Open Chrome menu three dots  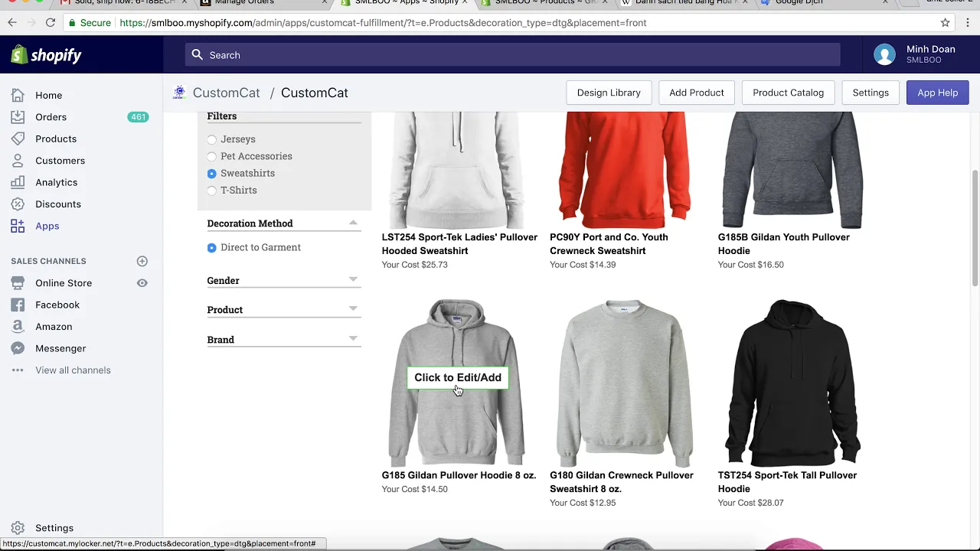(967, 23)
